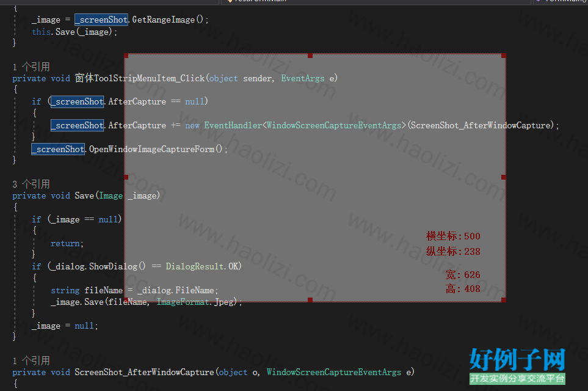The image size is (588, 391).
Task: Click the left-middle handle of the capture selection
Action: 126,177
